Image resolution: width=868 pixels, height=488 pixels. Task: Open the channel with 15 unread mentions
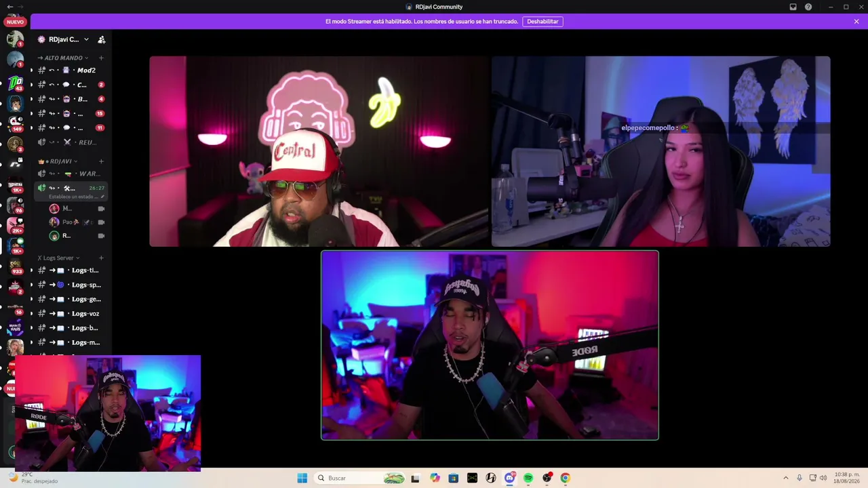pos(71,113)
